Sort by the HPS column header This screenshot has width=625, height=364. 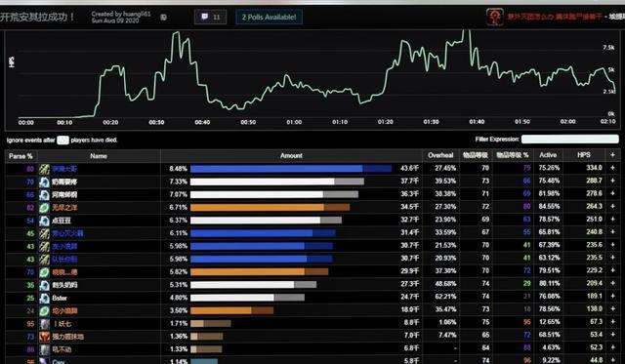584,155
